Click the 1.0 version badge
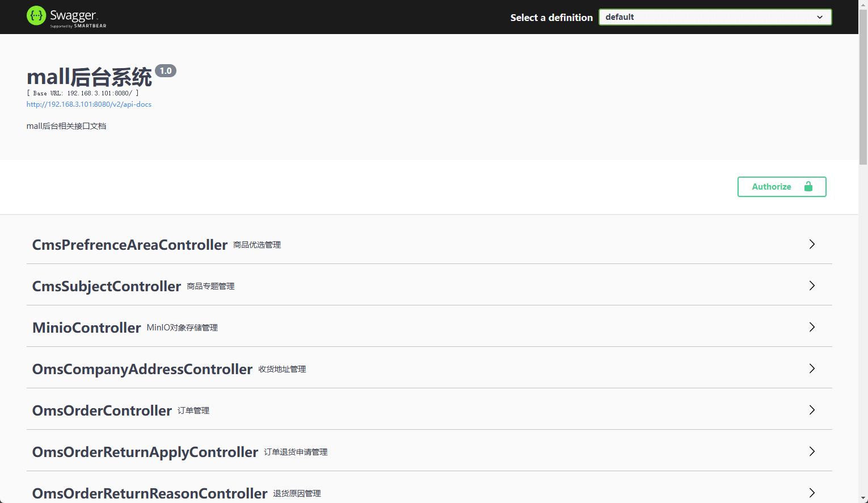Image resolution: width=868 pixels, height=503 pixels. click(166, 71)
